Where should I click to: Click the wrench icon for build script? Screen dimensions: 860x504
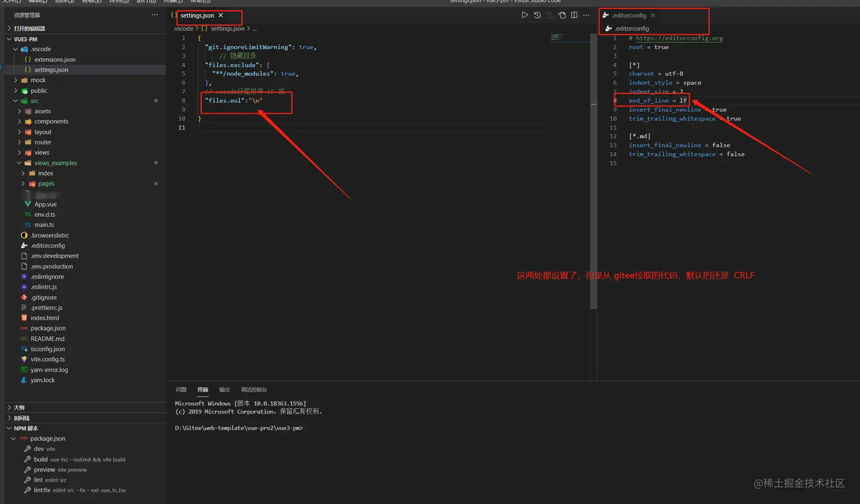tap(27, 459)
